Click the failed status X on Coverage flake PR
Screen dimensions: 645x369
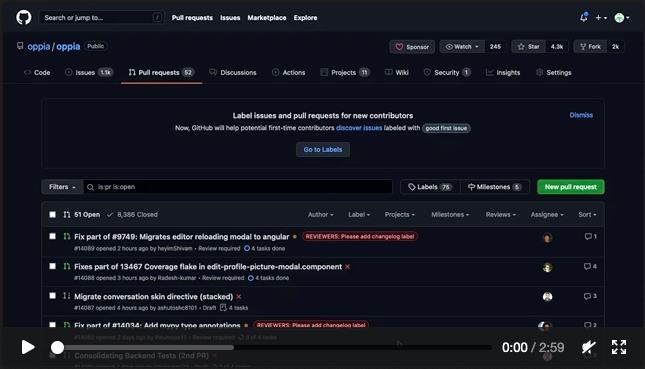pos(348,267)
